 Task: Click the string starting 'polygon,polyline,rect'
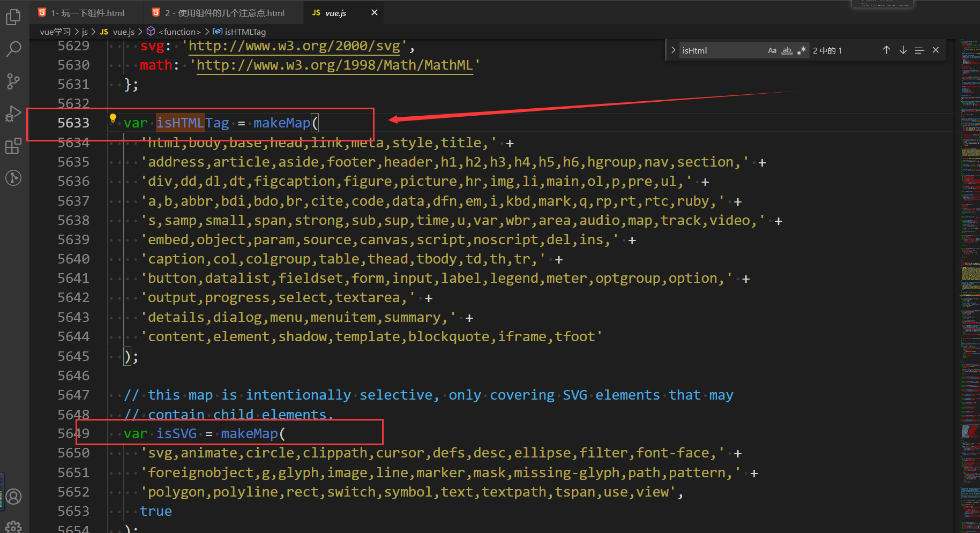(408, 492)
